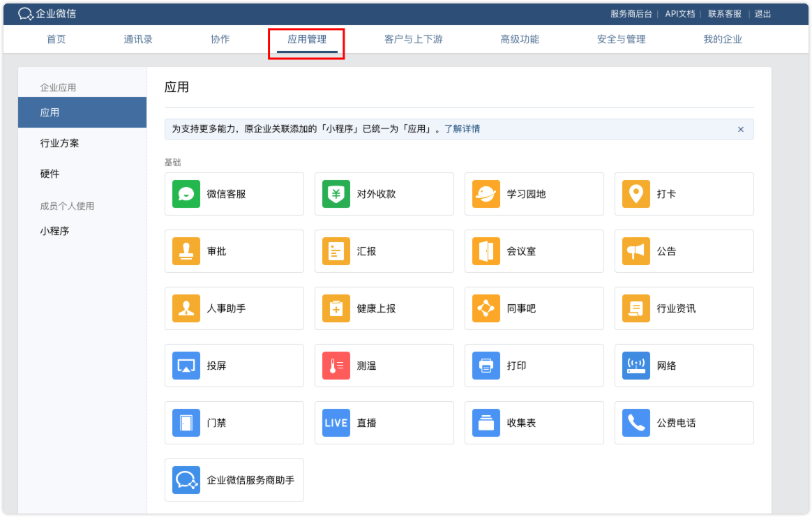Open the 打卡 location pin icon
This screenshot has width=812, height=517.
point(636,194)
